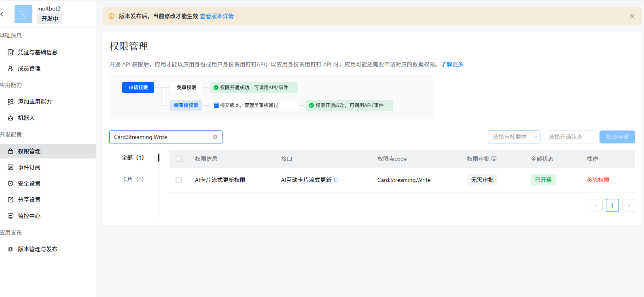Expand the 选择审核要求 dropdown
Image resolution: width=644 pixels, height=297 pixels.
[x=514, y=137]
